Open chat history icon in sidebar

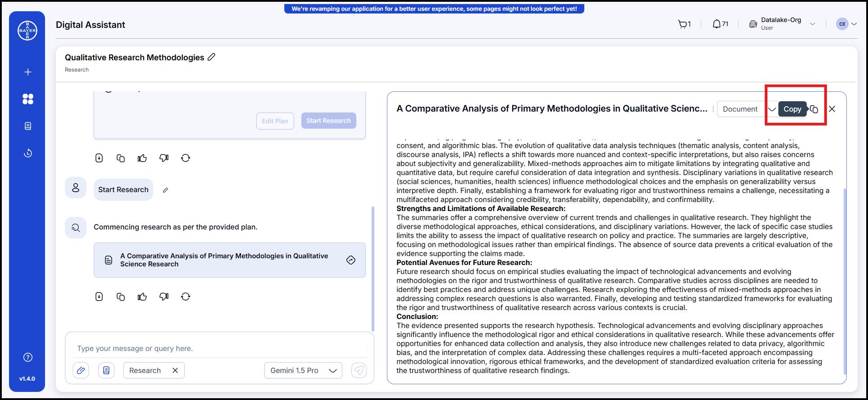pyautogui.click(x=28, y=153)
